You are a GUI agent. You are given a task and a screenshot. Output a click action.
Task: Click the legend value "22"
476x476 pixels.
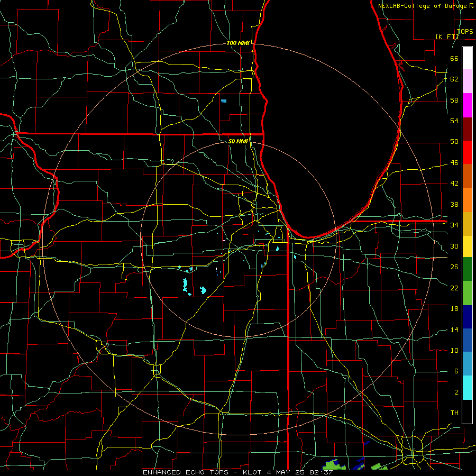(x=454, y=288)
